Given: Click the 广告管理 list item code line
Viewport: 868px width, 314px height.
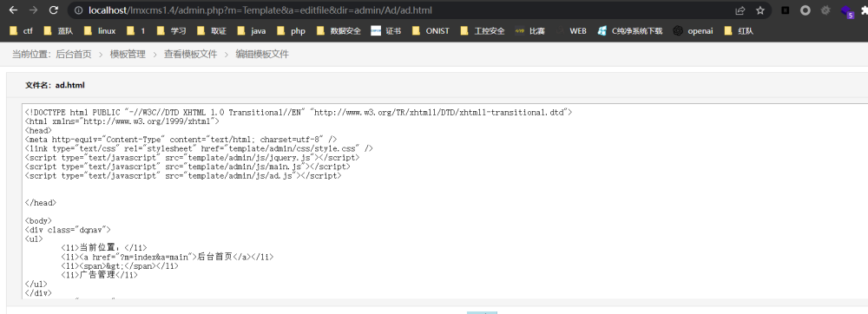Looking at the screenshot, I should [99, 275].
